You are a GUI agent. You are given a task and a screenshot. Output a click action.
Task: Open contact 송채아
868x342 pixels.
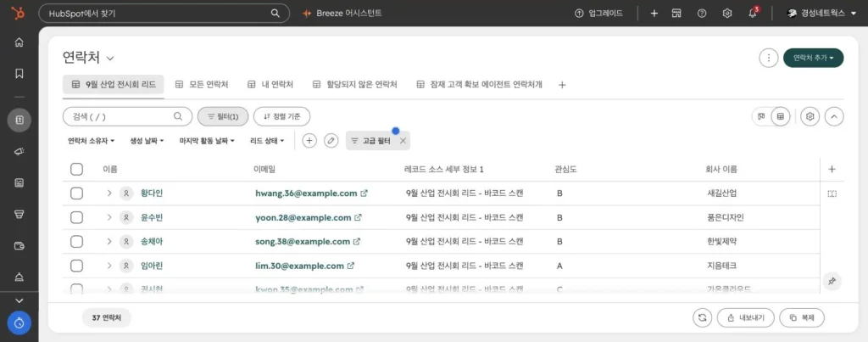pyautogui.click(x=152, y=242)
